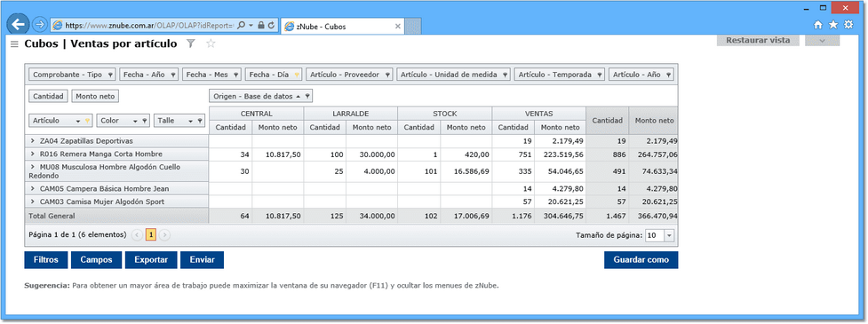Click the VENTAS column header
The width and height of the screenshot is (868, 324).
[538, 114]
